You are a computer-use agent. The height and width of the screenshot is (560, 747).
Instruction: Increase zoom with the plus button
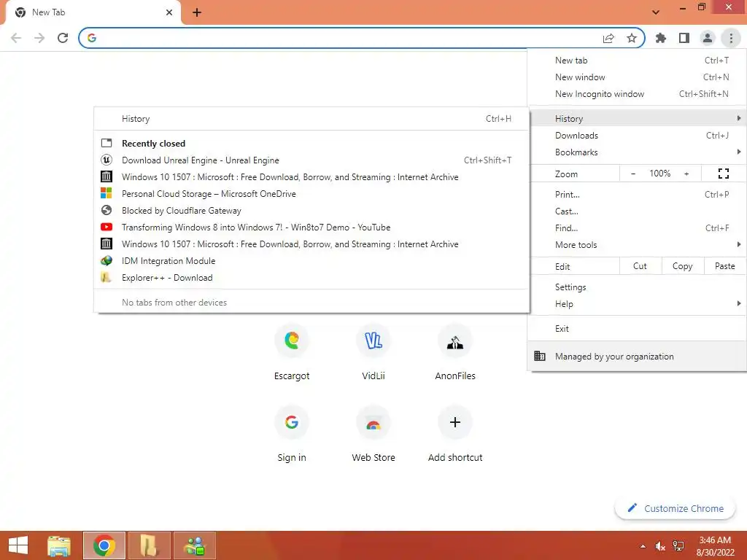pos(686,174)
